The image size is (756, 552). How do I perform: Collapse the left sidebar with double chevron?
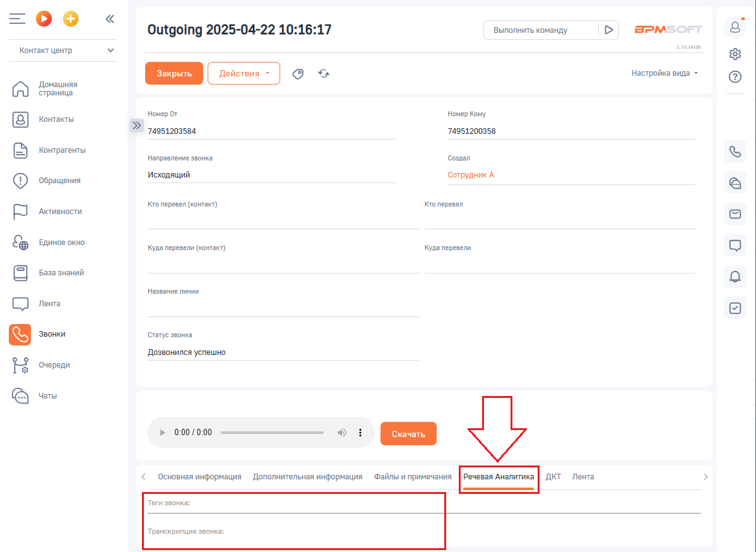tap(110, 19)
